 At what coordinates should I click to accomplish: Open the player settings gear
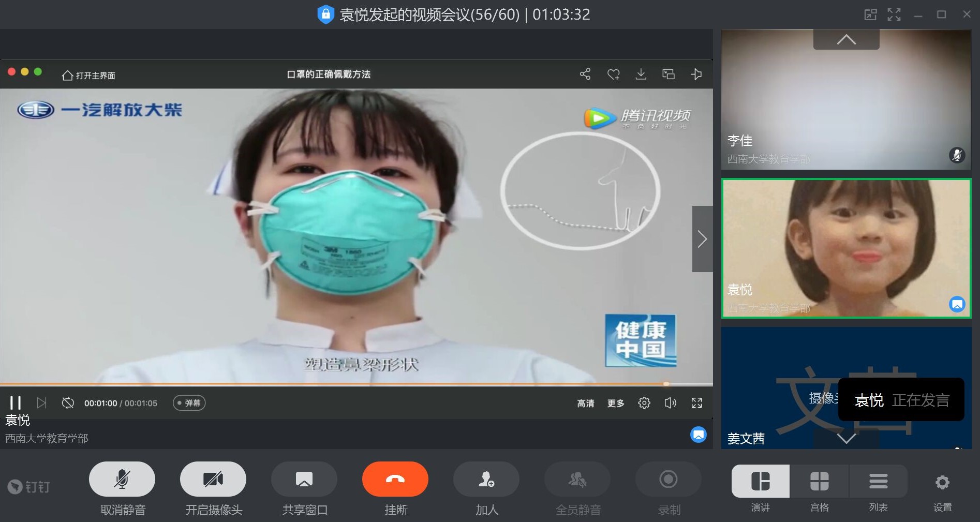tap(644, 403)
